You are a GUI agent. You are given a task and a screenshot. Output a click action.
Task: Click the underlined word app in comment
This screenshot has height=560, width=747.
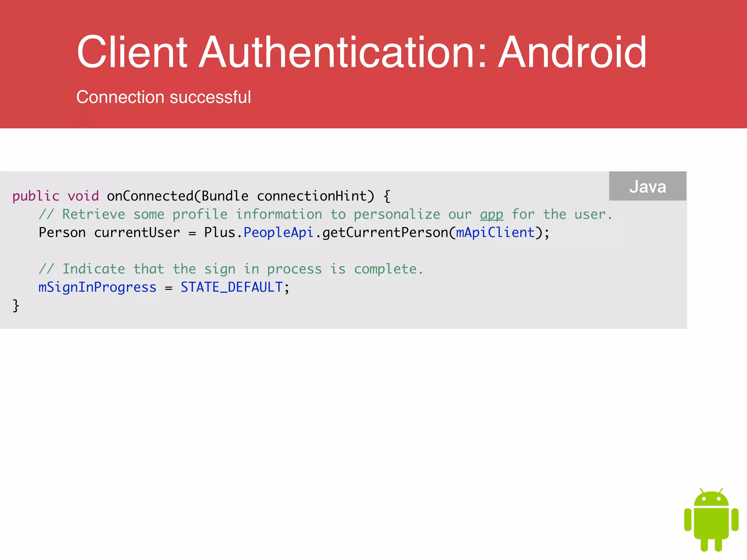pos(491,215)
